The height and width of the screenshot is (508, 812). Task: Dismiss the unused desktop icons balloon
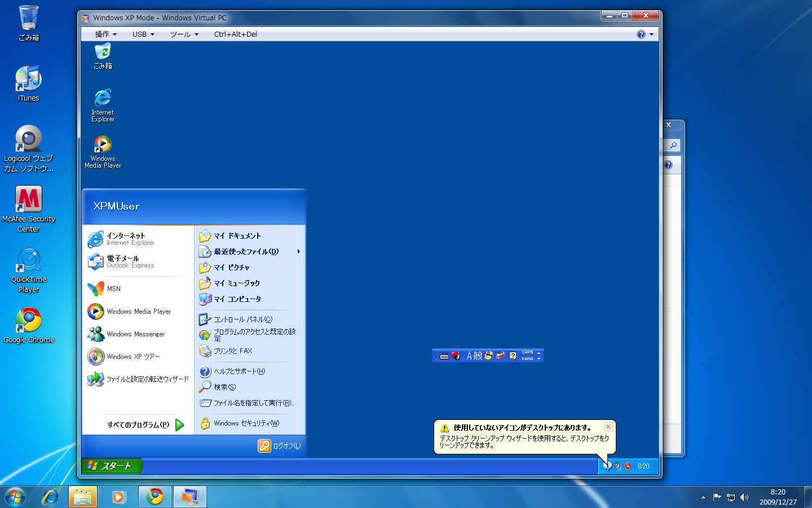[x=608, y=427]
